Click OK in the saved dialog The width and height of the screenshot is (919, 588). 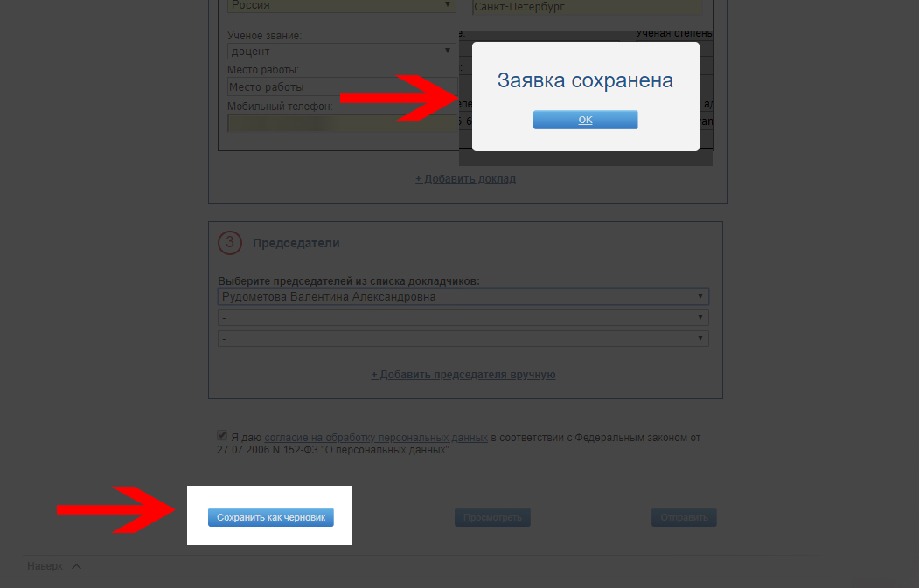pyautogui.click(x=585, y=120)
